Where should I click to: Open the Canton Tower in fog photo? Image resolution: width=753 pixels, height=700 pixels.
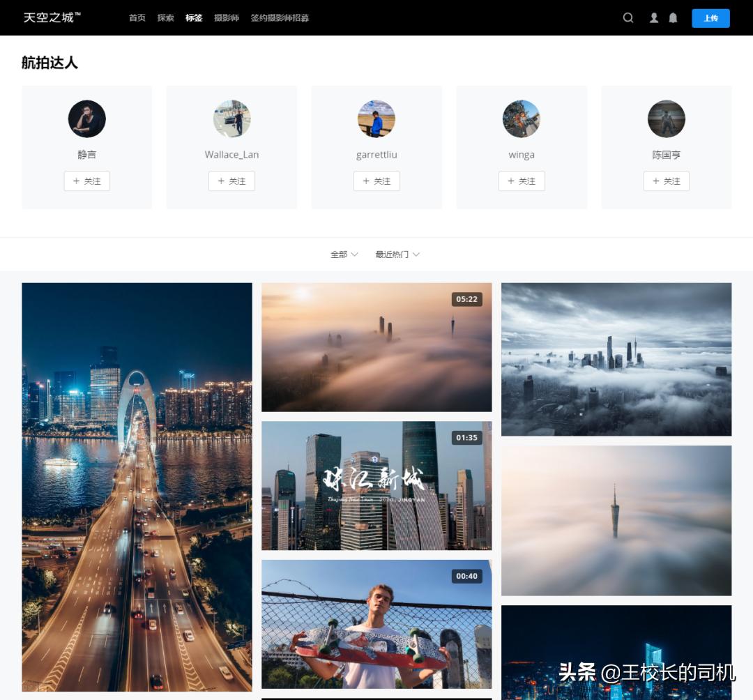[x=616, y=520]
